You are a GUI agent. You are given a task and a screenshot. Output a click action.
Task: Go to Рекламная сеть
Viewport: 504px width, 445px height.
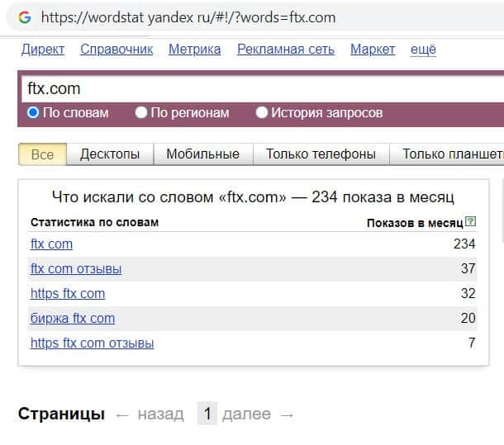coord(285,50)
